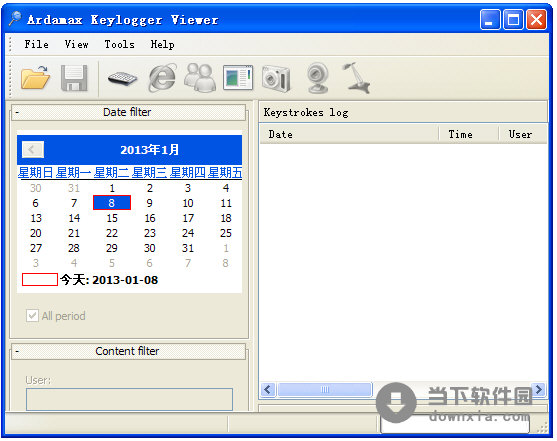Sort by the Date column header
This screenshot has height=441, width=557.
[349, 134]
